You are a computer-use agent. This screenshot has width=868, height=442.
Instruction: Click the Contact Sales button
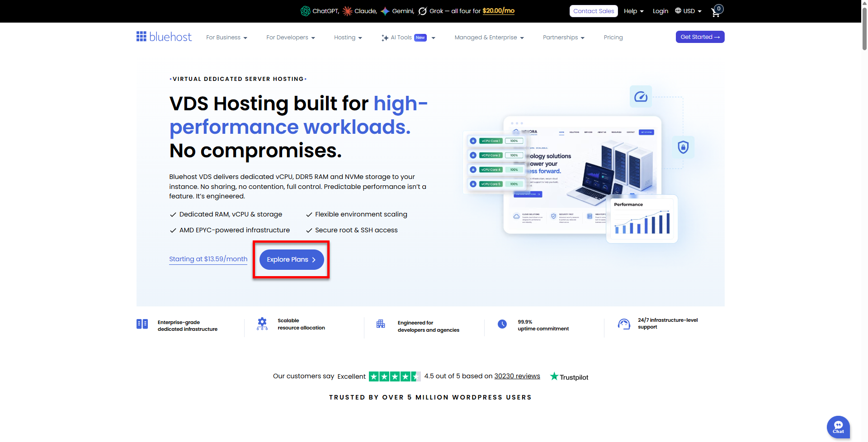(594, 11)
